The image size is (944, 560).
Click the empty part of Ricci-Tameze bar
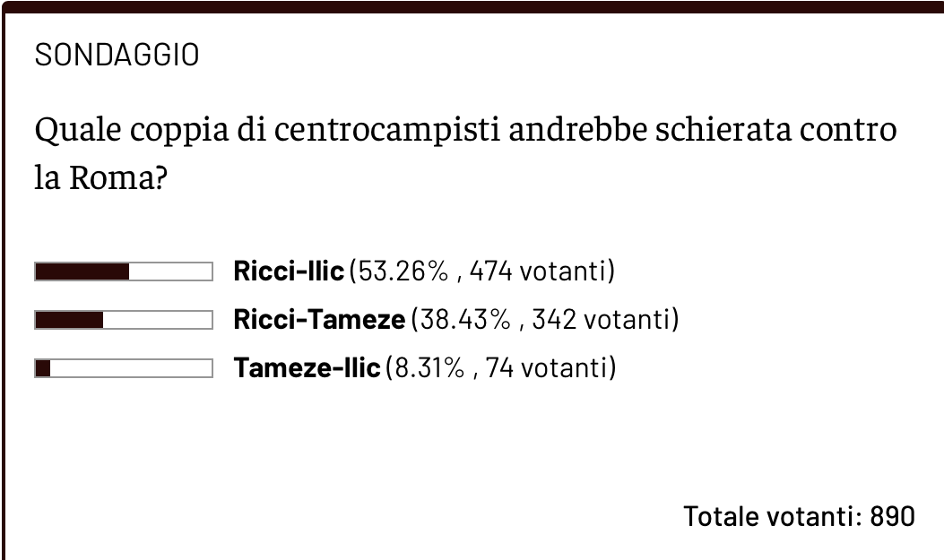click(158, 320)
